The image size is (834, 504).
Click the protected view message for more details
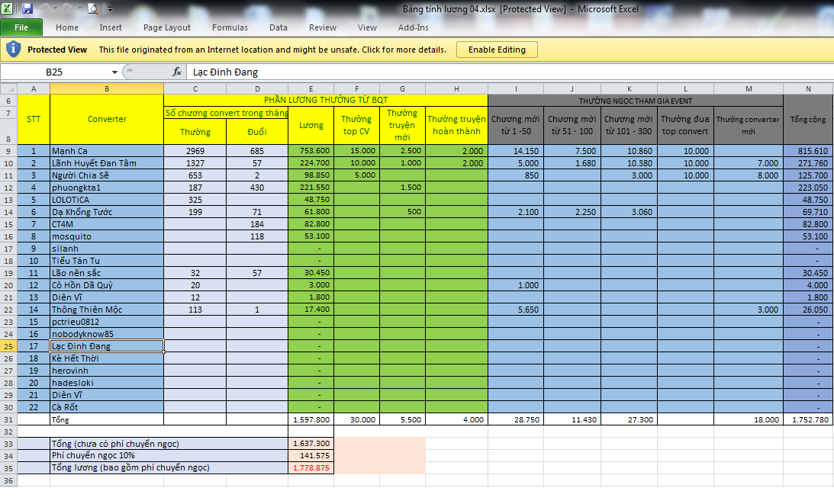[272, 50]
